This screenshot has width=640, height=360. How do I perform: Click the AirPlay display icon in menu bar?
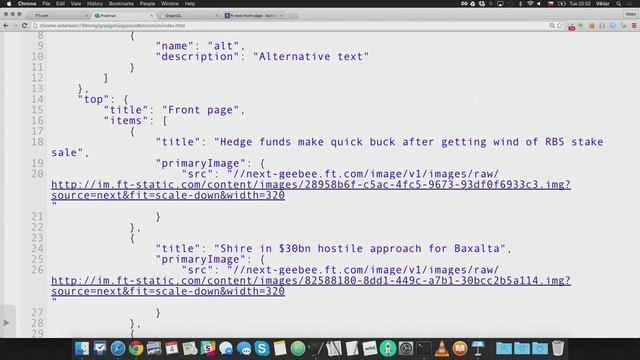tap(500, 4)
